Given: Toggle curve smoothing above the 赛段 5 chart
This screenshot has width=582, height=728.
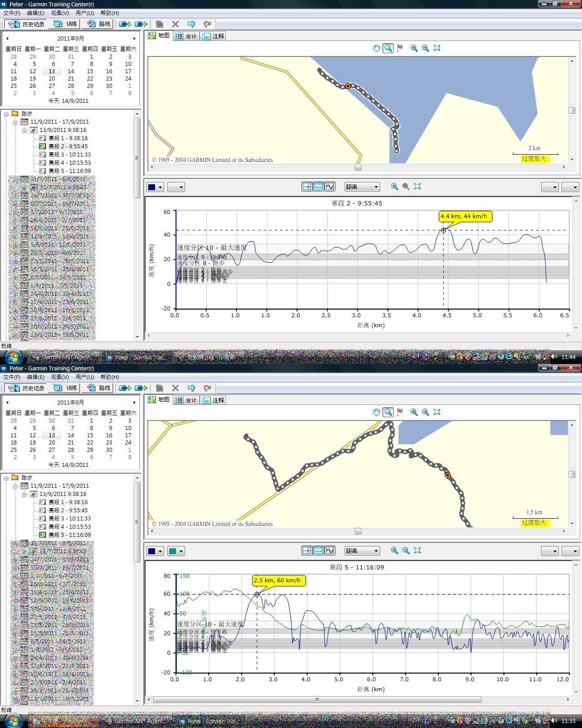Looking at the screenshot, I should click(330, 551).
